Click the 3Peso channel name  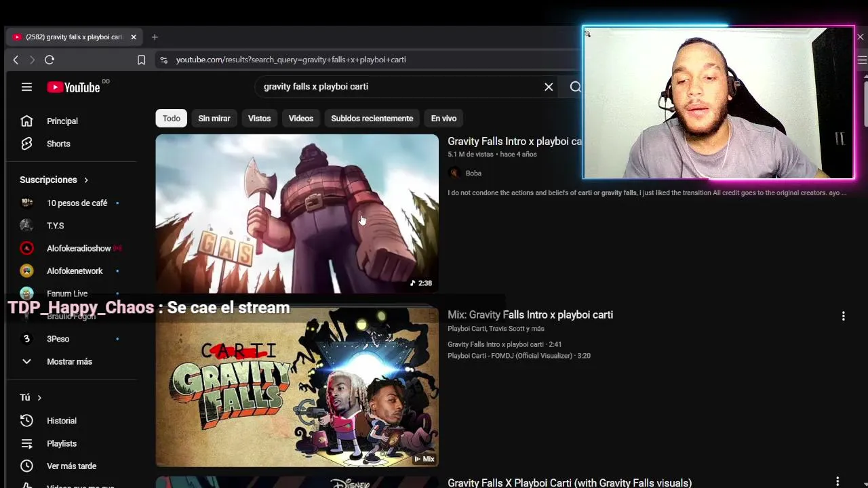point(58,339)
